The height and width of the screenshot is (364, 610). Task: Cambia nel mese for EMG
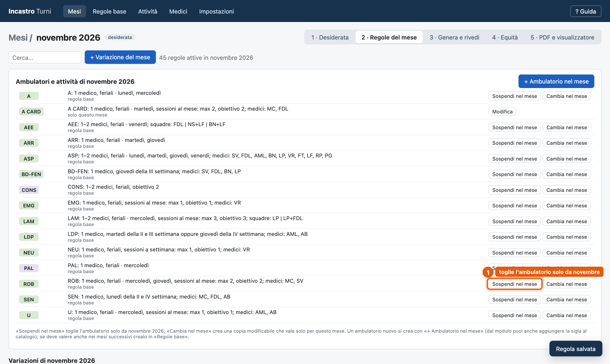coord(567,206)
